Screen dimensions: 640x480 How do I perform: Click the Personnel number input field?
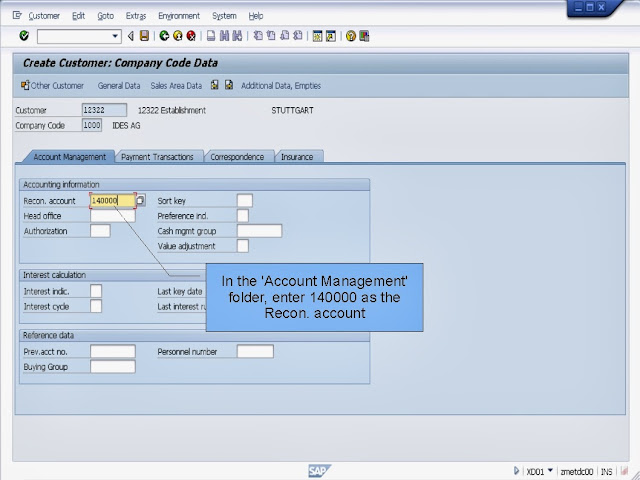coord(256,351)
